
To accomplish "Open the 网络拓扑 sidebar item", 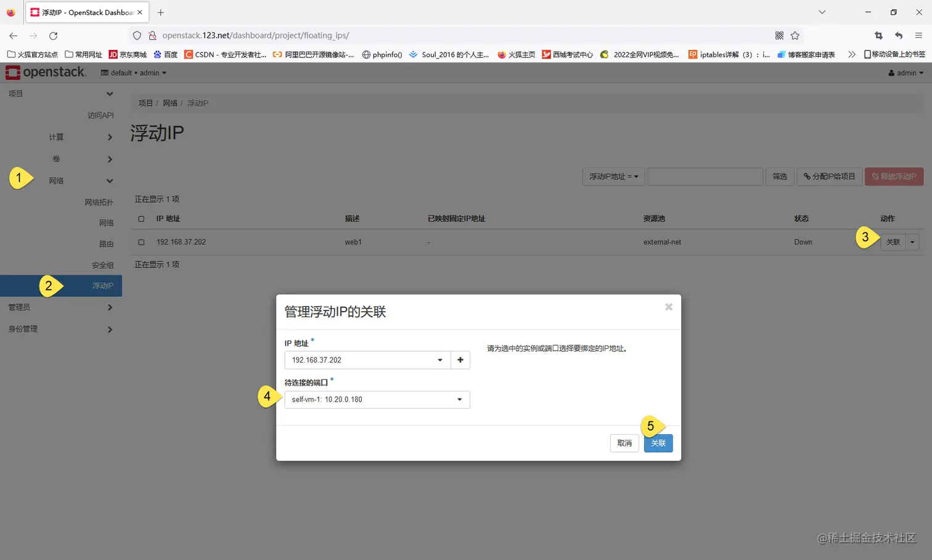I will pyautogui.click(x=99, y=202).
